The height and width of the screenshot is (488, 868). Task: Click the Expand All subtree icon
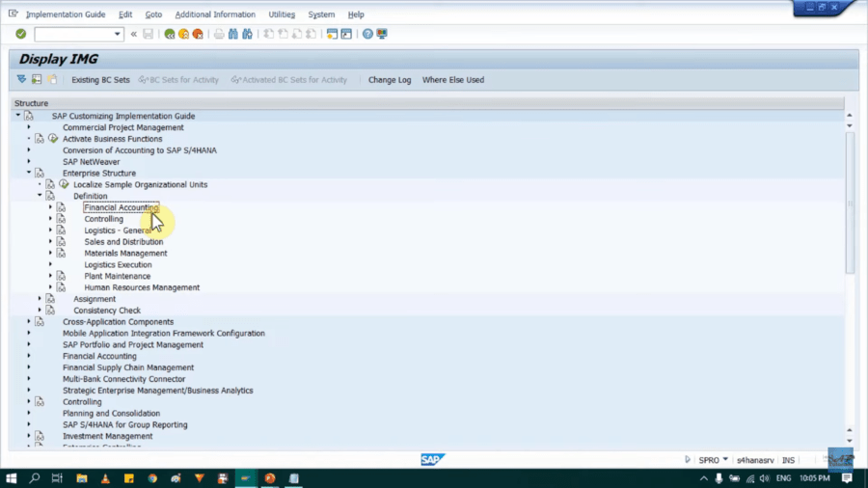[21, 80]
